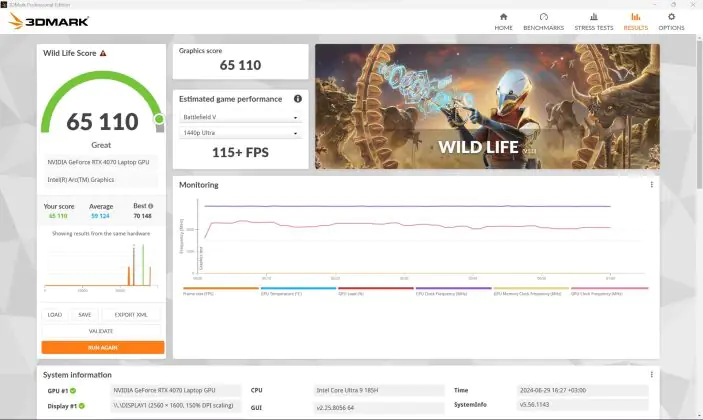Click the GPU #1 RTX 4070 system info field
The height and width of the screenshot is (420, 703).
[x=176, y=390]
